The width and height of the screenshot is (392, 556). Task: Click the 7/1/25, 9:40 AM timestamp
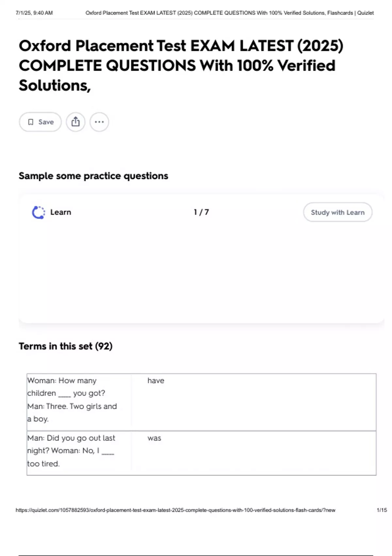click(34, 13)
